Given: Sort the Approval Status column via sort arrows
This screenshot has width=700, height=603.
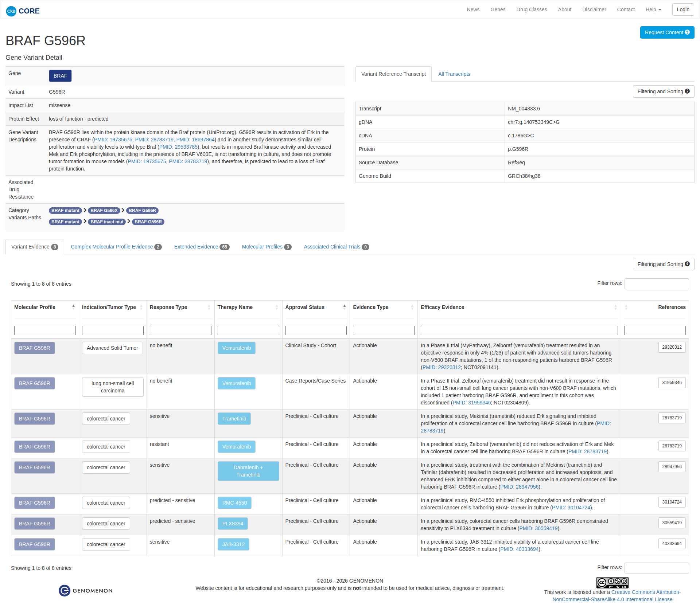Looking at the screenshot, I should point(344,307).
